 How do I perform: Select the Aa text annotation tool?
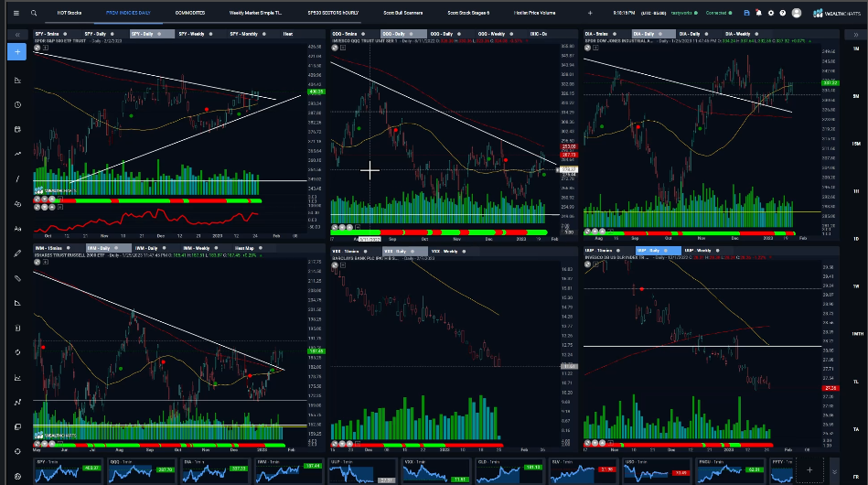click(17, 228)
